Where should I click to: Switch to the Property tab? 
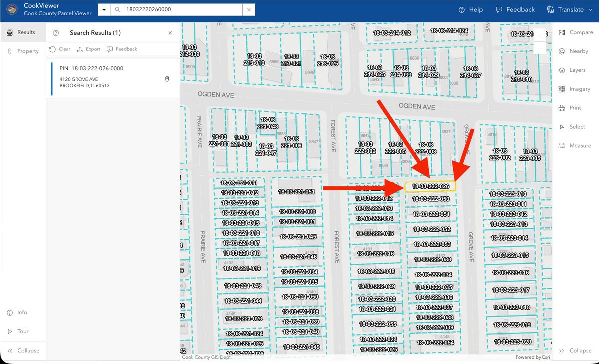click(x=23, y=51)
